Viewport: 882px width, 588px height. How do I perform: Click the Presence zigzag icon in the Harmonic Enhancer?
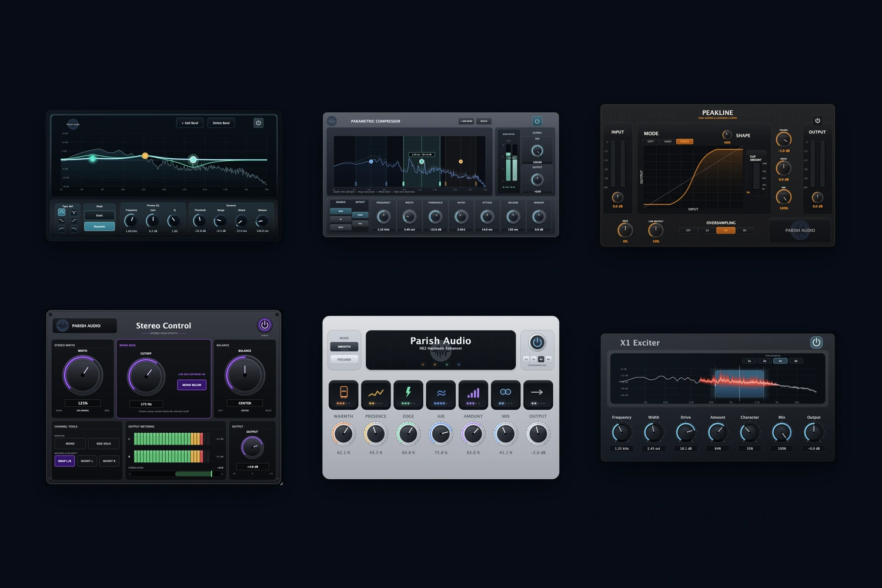pos(376,392)
